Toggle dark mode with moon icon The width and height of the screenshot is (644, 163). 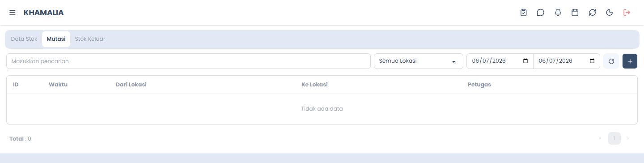(x=609, y=13)
